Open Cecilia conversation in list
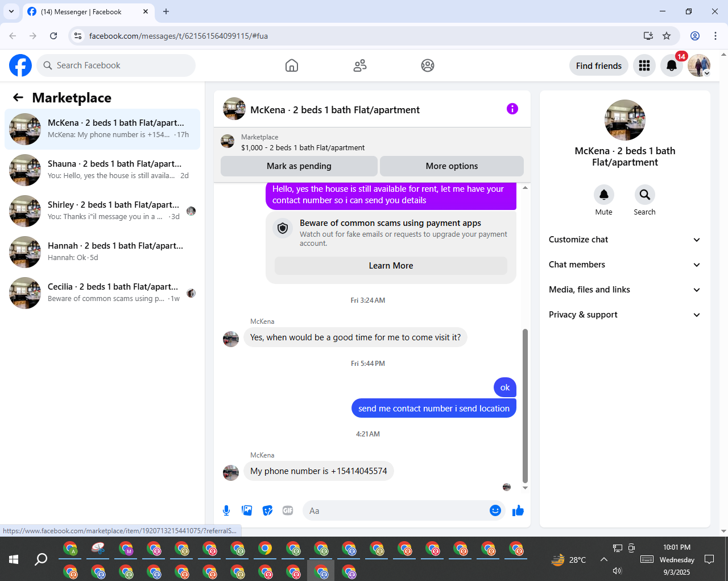728x581 pixels. pos(102,293)
